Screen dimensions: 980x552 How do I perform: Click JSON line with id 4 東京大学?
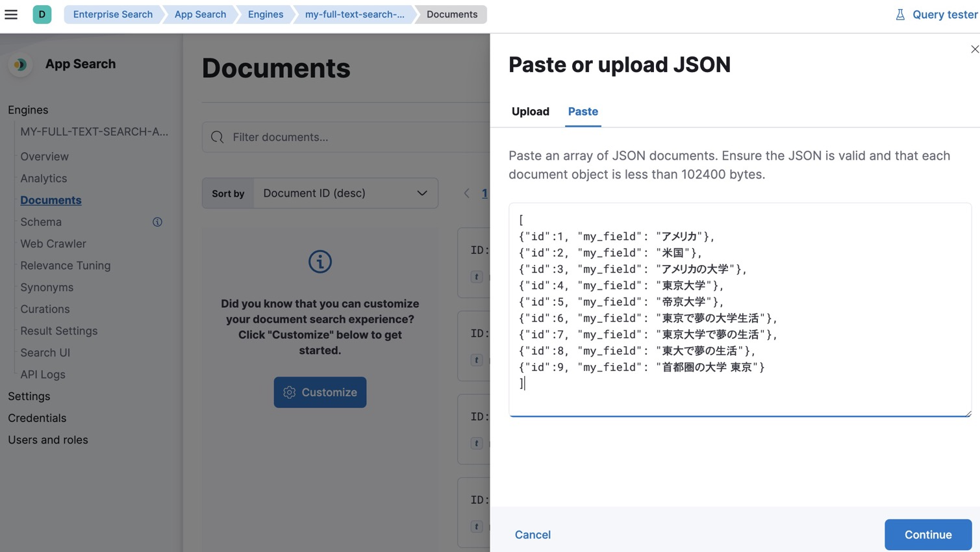tap(622, 286)
